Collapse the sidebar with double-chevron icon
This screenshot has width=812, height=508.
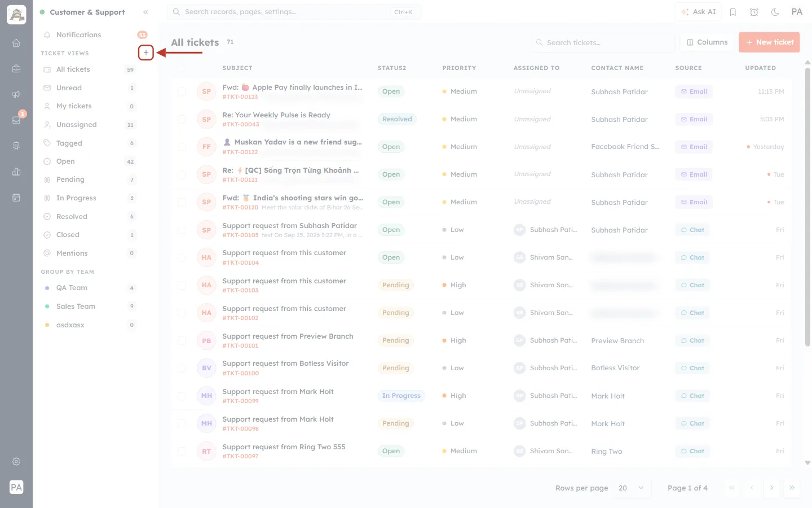click(x=145, y=12)
